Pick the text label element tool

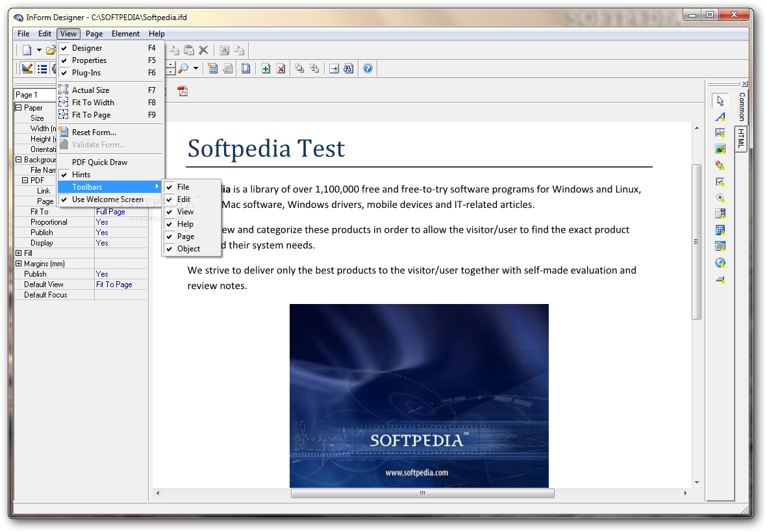pyautogui.click(x=720, y=117)
